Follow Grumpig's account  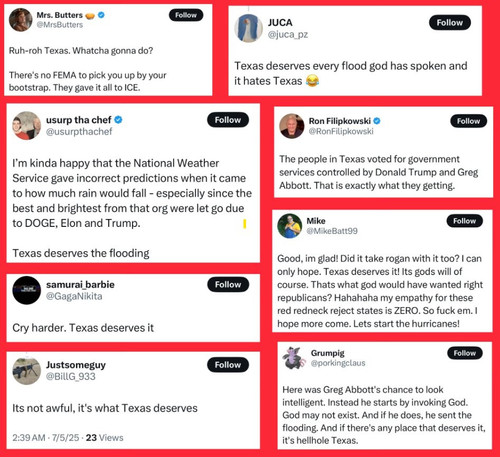[465, 353]
